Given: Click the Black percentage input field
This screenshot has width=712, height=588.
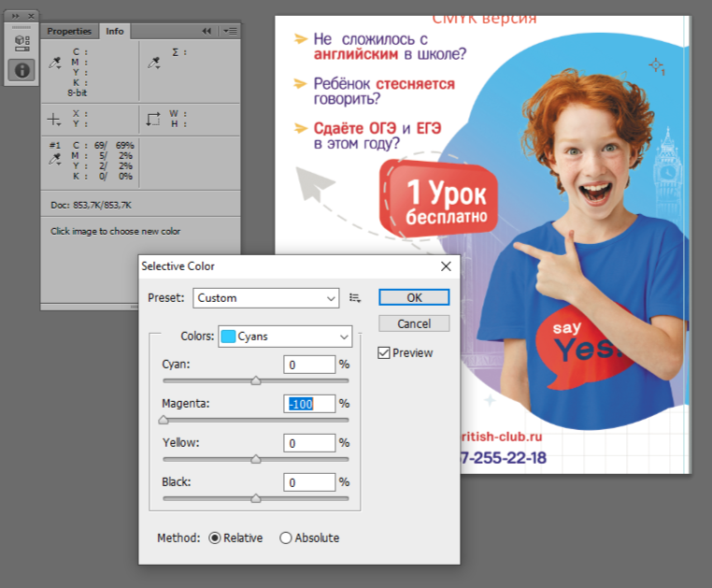Looking at the screenshot, I should tap(309, 482).
